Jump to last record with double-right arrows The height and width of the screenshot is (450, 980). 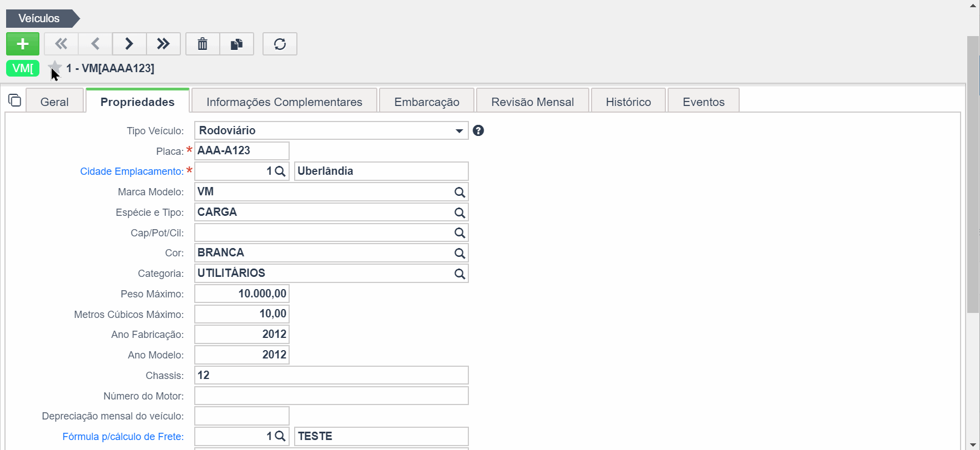tap(163, 44)
